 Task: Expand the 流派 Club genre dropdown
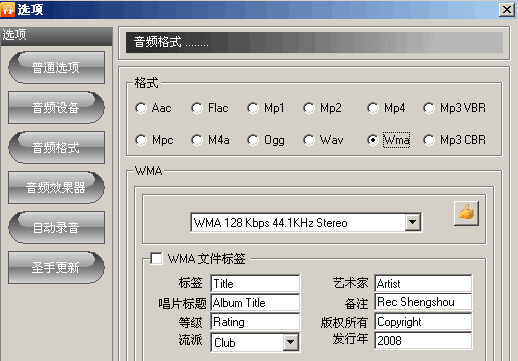[x=290, y=342]
